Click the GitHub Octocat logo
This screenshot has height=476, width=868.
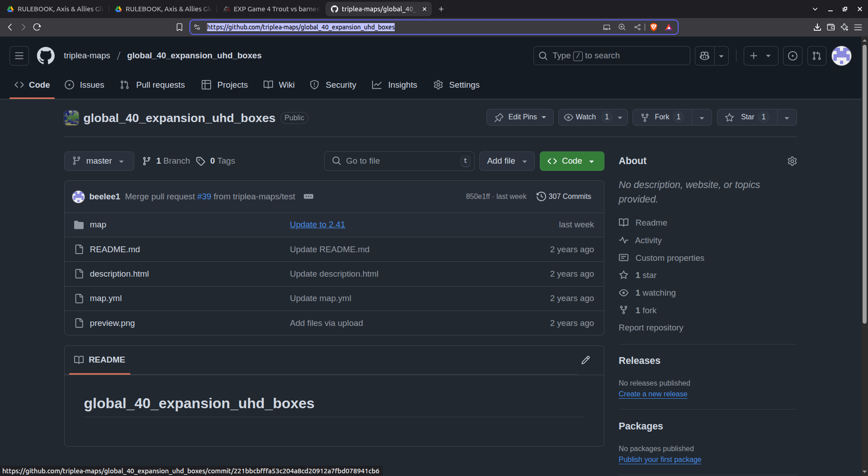pos(46,56)
